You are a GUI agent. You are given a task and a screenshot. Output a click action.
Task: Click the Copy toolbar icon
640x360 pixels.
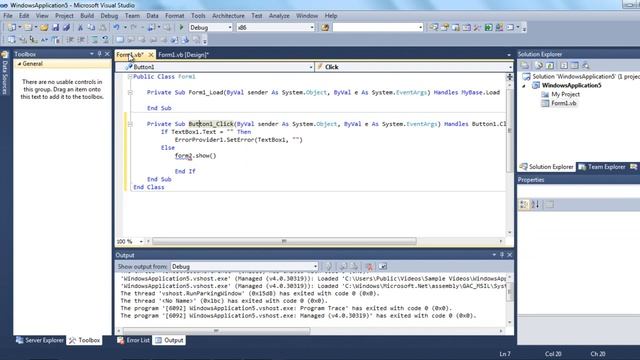pyautogui.click(x=91, y=27)
